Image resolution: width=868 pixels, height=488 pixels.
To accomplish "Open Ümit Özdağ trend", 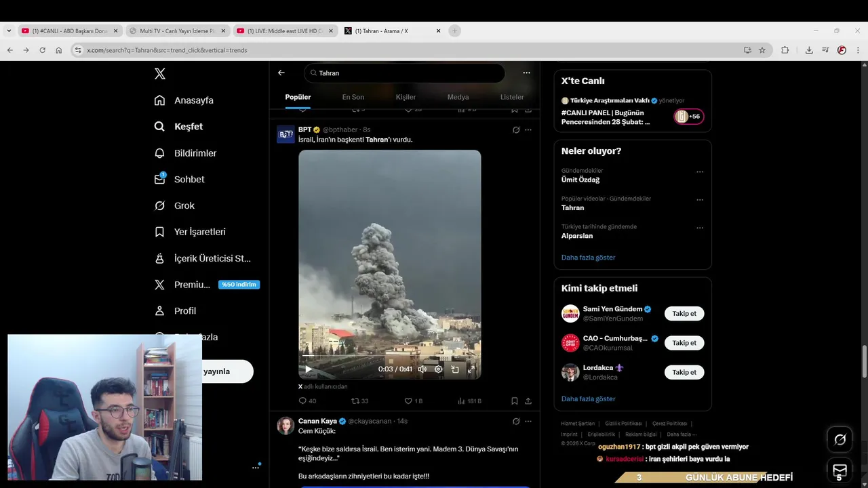I will click(580, 180).
